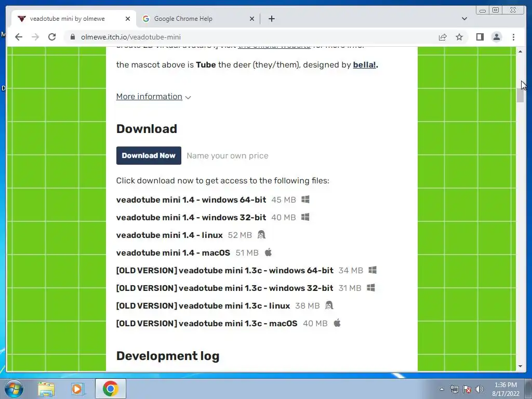Click the forward navigation arrow

click(35, 37)
